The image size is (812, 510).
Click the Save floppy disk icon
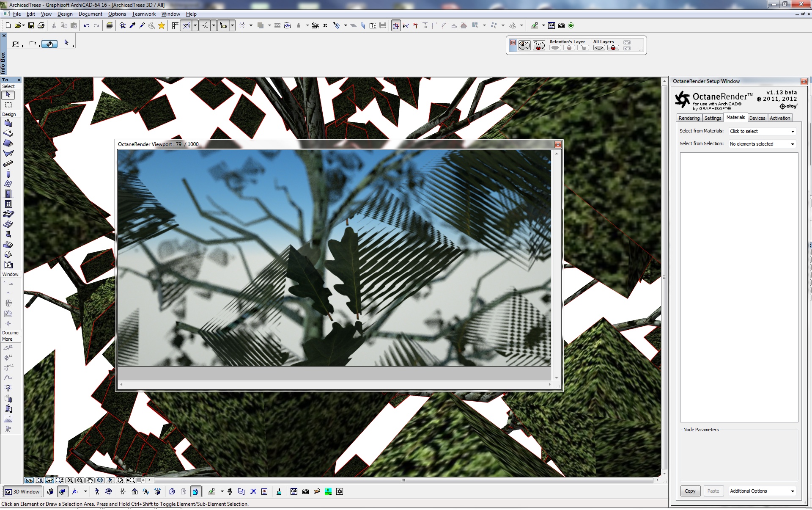pos(31,26)
